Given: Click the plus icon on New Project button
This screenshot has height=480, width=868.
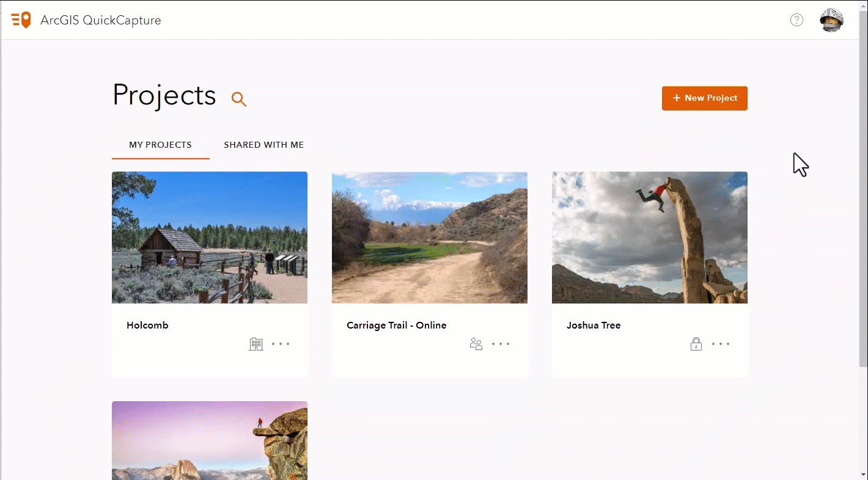Looking at the screenshot, I should [676, 98].
